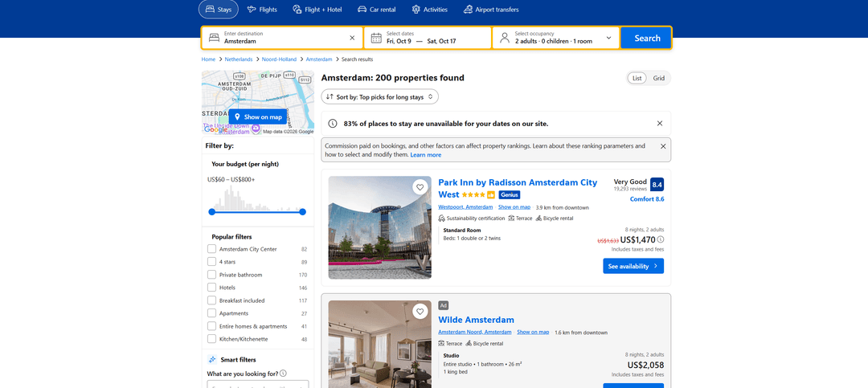Click the Smart filters sparkle icon
The height and width of the screenshot is (388, 868).
pos(212,359)
